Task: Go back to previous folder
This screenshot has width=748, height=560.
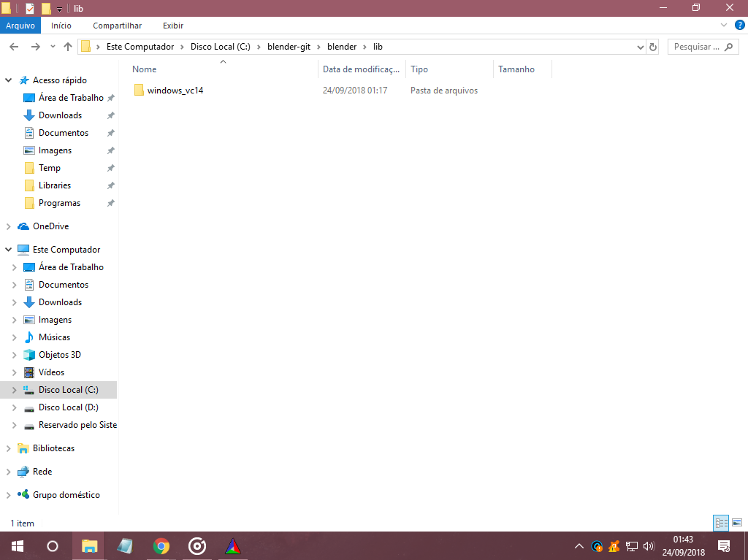Action: click(14, 47)
